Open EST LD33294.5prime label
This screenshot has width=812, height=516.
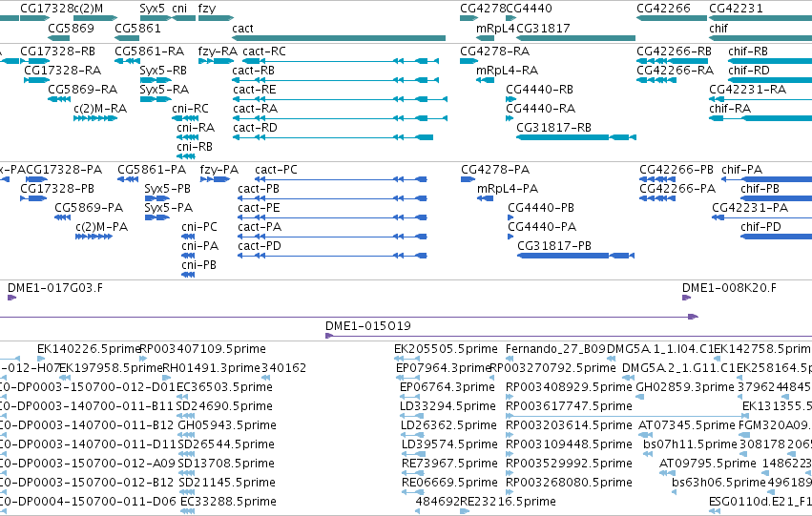tap(448, 406)
